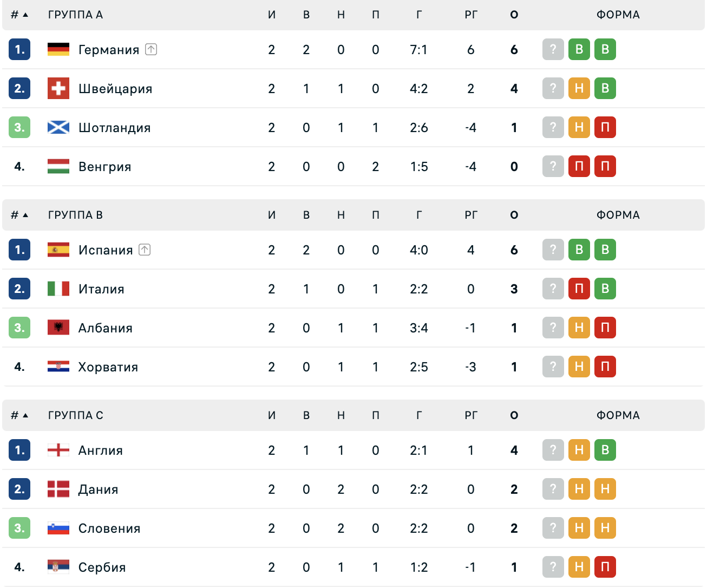The width and height of the screenshot is (707, 588).
Task: Click the РГ column header in Group C
Action: 471,415
